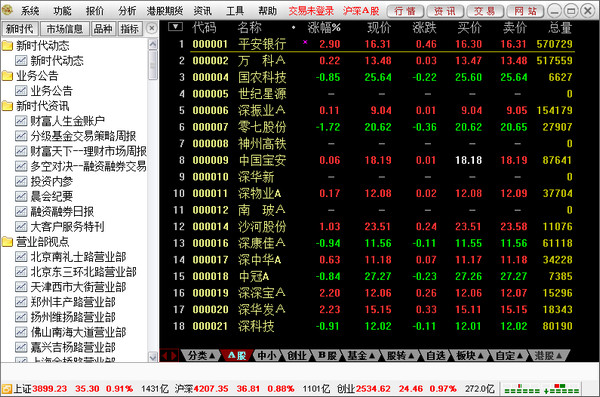
Task: Expand the 板块 bottom tab
Action: pos(470,356)
